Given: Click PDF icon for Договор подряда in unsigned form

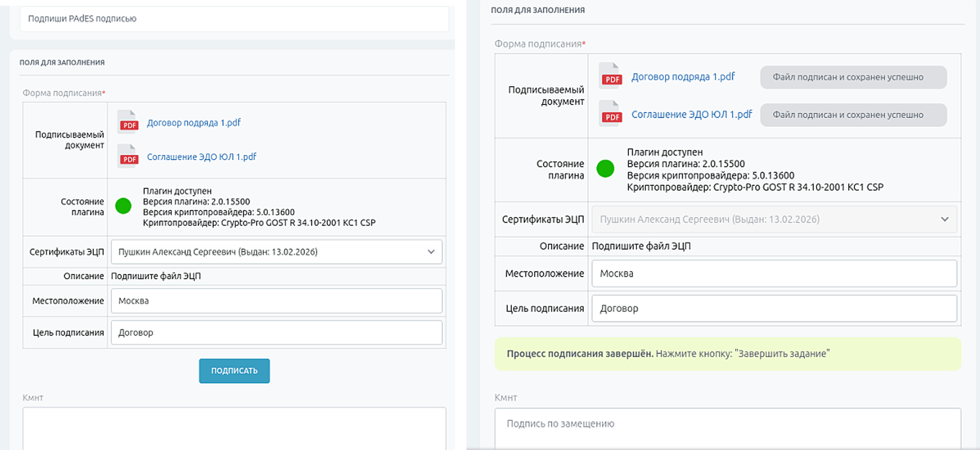Looking at the screenshot, I should point(128,122).
